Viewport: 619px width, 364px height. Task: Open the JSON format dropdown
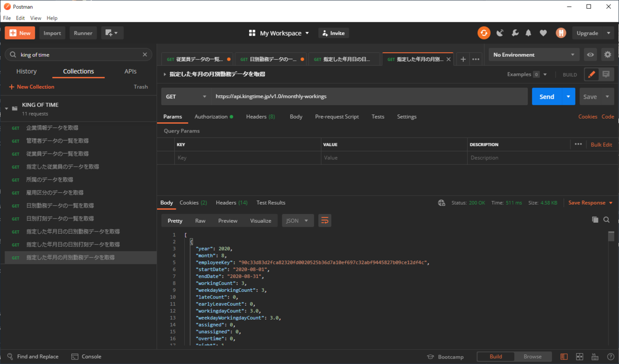tap(298, 221)
